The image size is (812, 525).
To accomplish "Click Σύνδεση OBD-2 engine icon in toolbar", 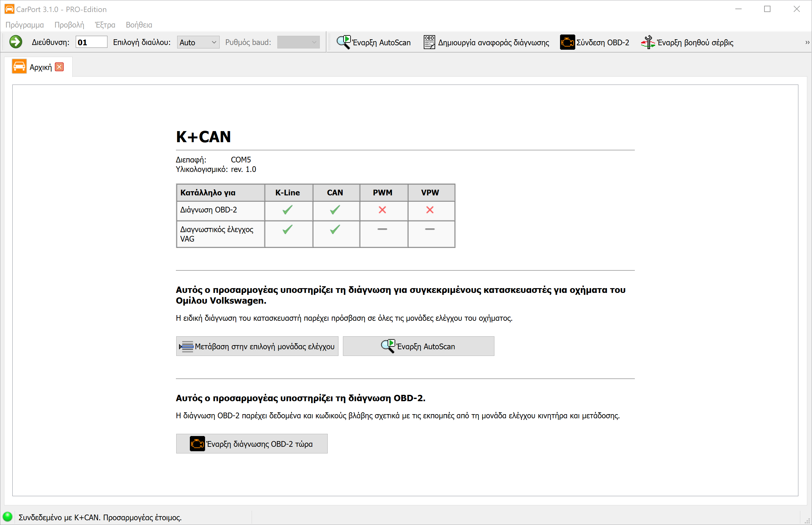I will [x=567, y=42].
